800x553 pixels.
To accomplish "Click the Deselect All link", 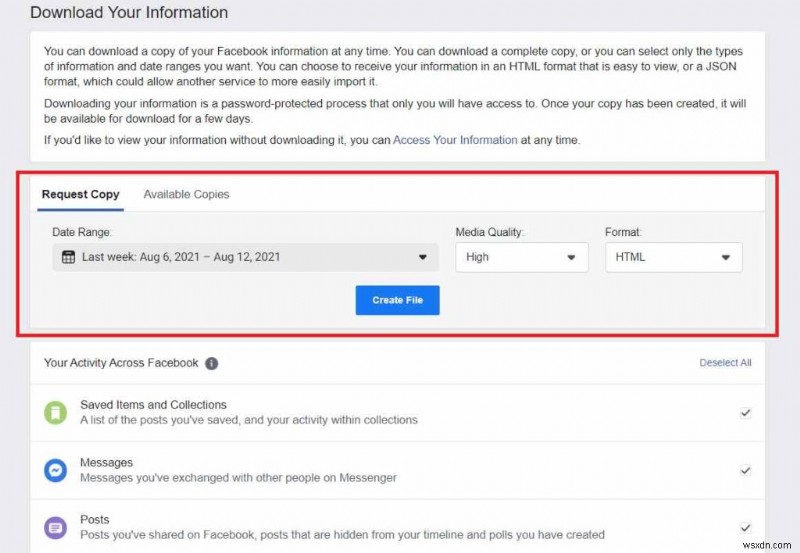I will coord(725,363).
